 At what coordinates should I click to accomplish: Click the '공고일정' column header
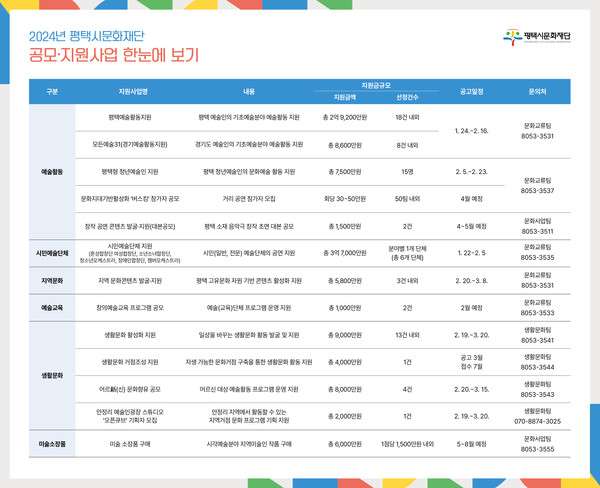click(x=471, y=91)
